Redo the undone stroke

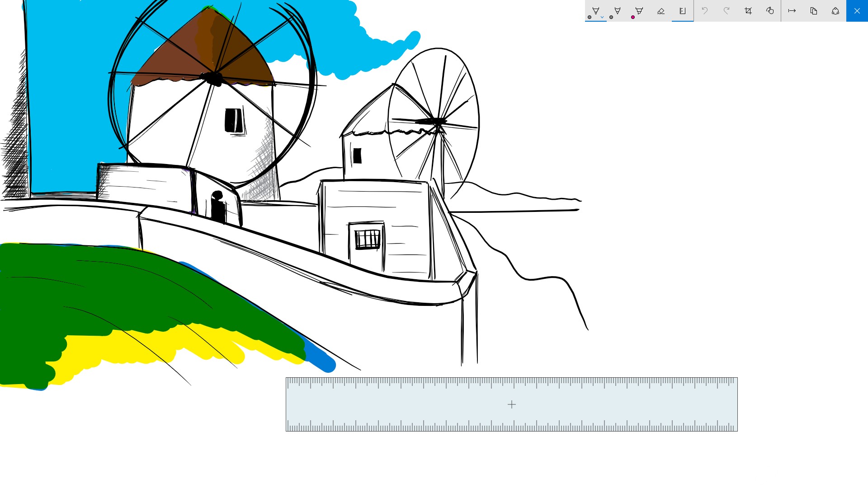[x=726, y=10]
